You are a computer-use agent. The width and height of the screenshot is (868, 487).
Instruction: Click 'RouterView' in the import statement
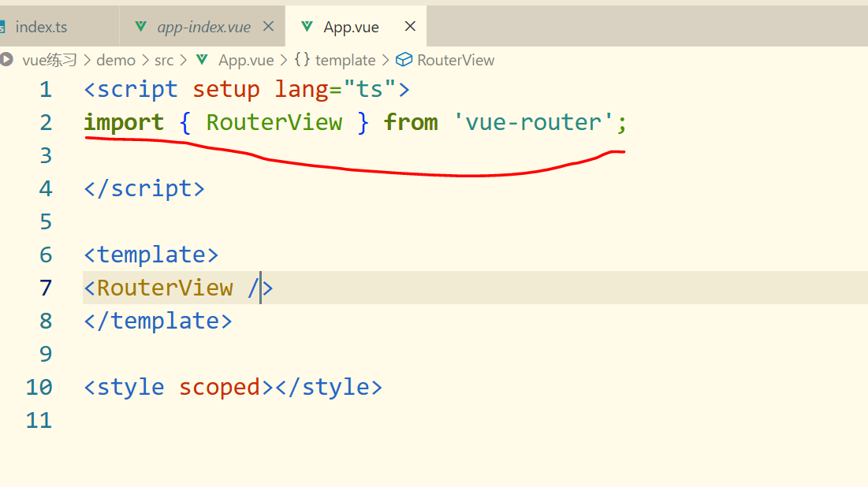pos(274,122)
